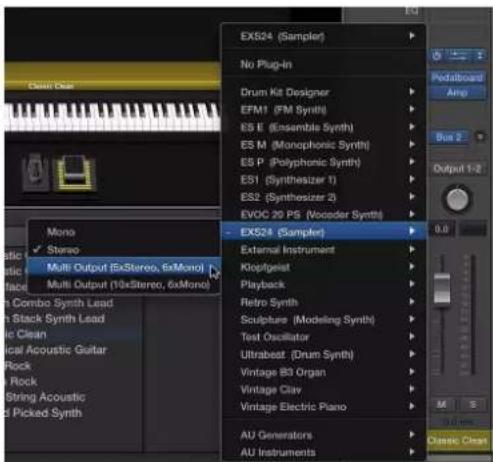Expand ES1 (Synthesizer 1) submenu
The image size is (493, 462).
click(x=324, y=180)
